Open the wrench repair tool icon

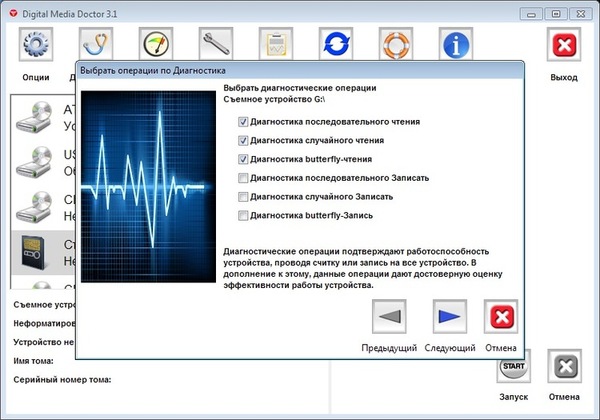[216, 44]
